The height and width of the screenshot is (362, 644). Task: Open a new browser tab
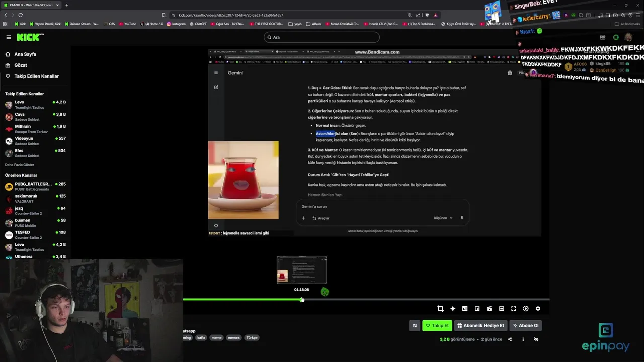point(66,5)
